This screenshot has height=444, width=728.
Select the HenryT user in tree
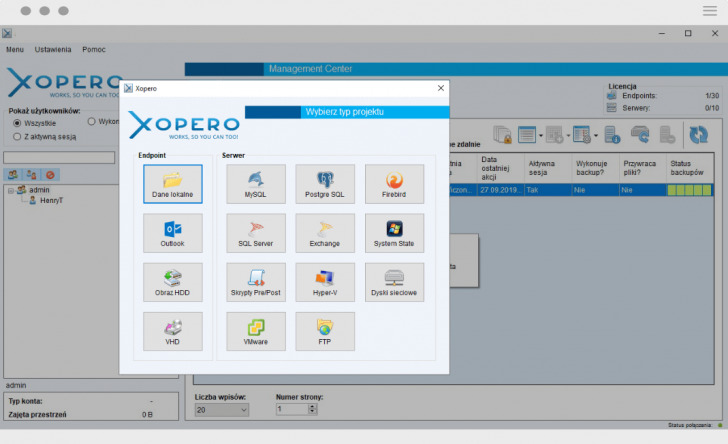52,201
